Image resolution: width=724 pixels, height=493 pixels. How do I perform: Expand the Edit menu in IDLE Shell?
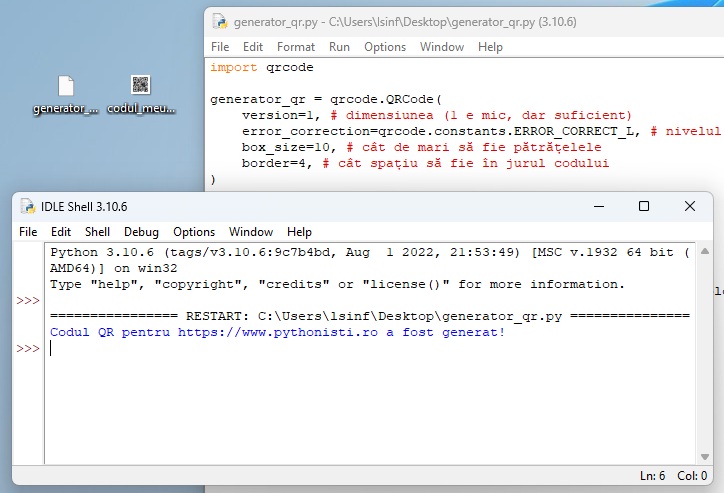pos(61,232)
